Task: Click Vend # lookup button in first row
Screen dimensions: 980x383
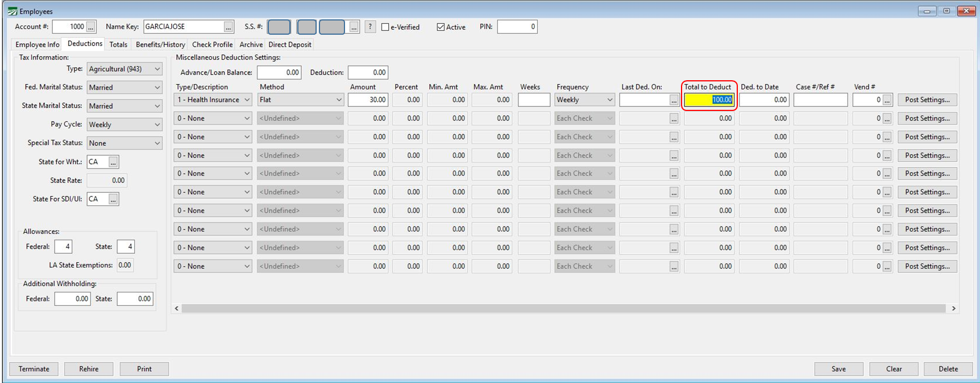Action: point(887,100)
